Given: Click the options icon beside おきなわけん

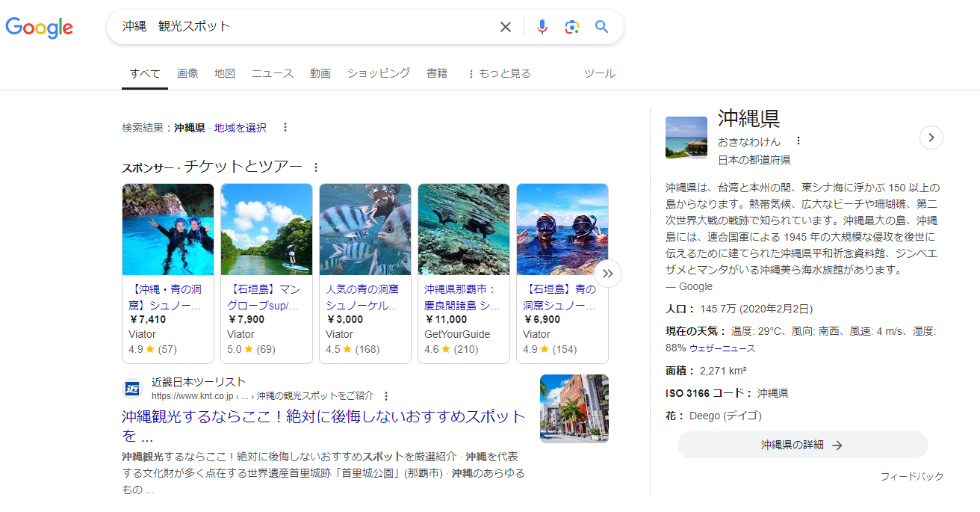Looking at the screenshot, I should coord(798,140).
